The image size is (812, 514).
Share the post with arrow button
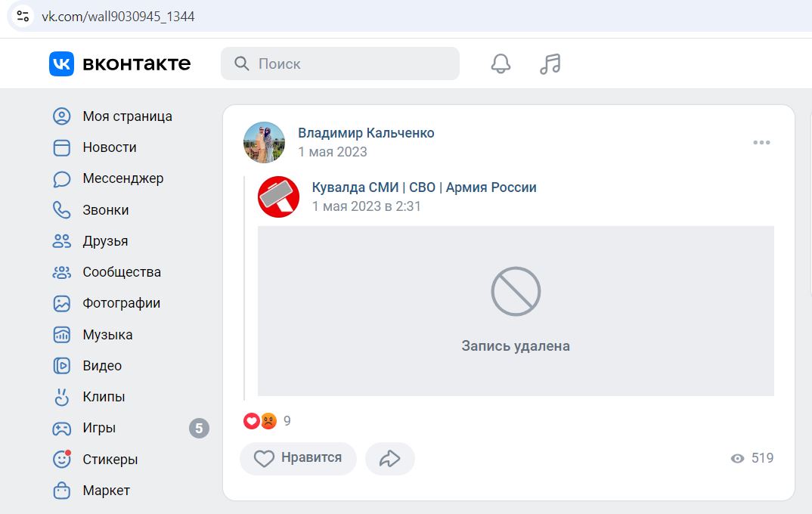point(390,458)
